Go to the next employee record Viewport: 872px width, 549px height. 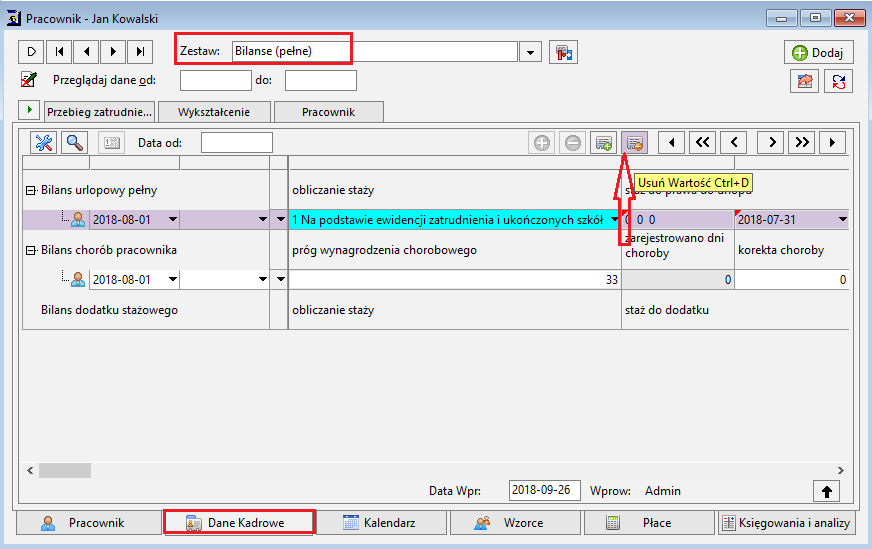(x=113, y=52)
